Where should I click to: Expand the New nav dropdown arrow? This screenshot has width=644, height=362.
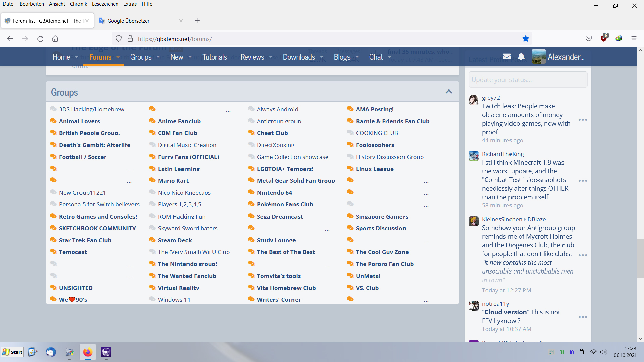(x=190, y=57)
